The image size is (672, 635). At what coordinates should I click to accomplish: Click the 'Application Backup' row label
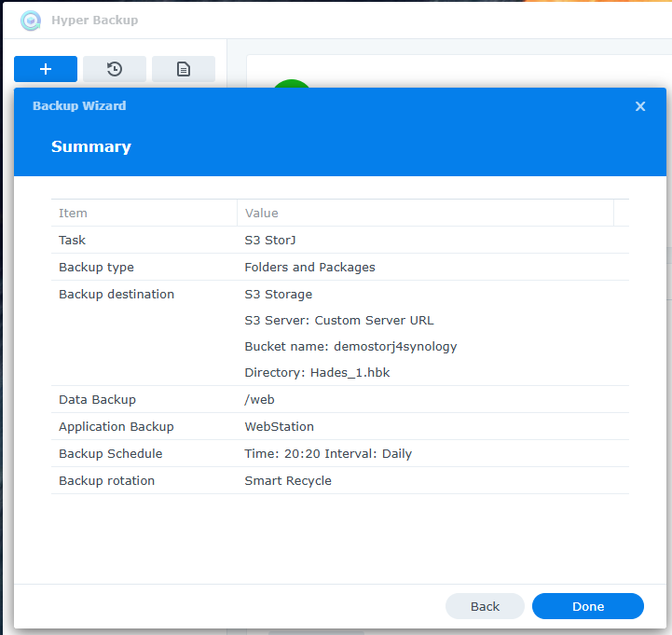tap(117, 427)
